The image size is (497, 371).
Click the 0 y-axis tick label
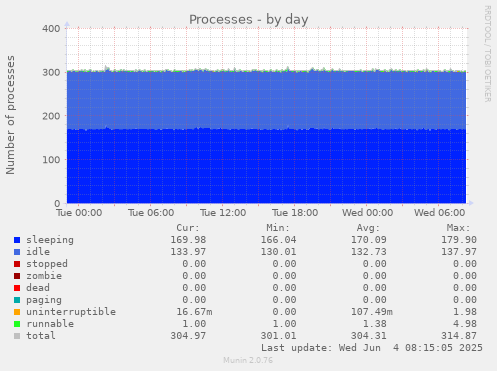57,203
